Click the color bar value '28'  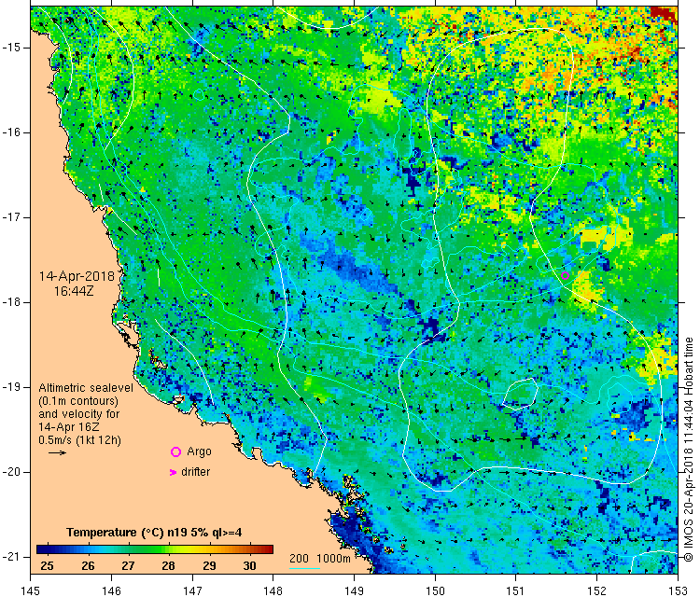(x=168, y=566)
